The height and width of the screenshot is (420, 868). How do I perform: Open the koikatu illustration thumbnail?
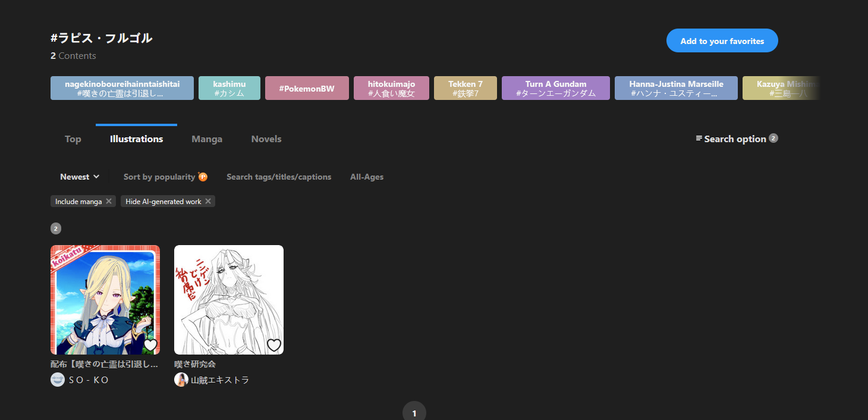[x=105, y=300]
